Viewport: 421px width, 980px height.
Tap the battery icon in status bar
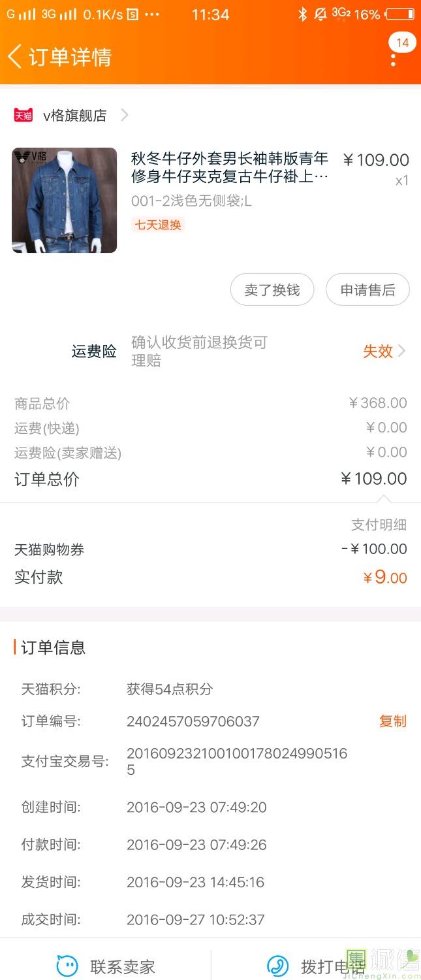[x=399, y=14]
